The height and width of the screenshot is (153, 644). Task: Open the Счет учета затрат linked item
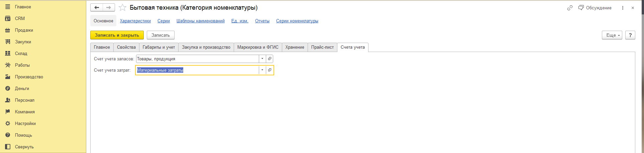(x=270, y=70)
